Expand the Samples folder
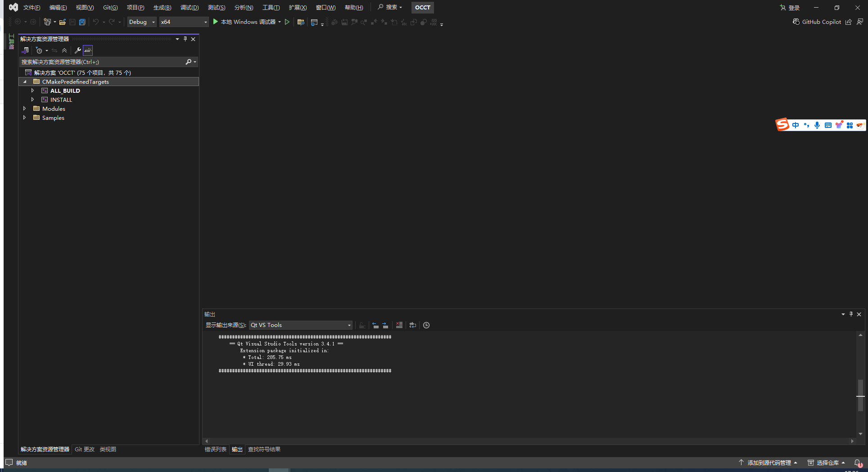 [24, 118]
